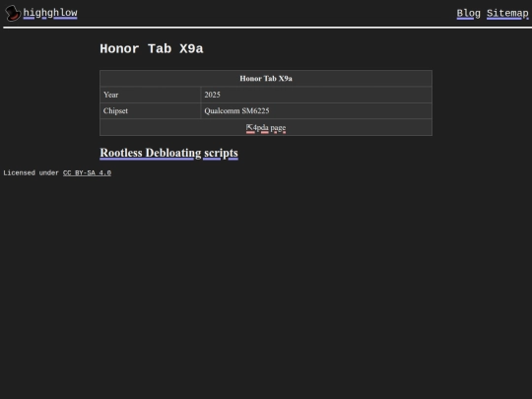532x399 pixels.
Task: Click the '2025' value cell
Action: pyautogui.click(x=316, y=95)
